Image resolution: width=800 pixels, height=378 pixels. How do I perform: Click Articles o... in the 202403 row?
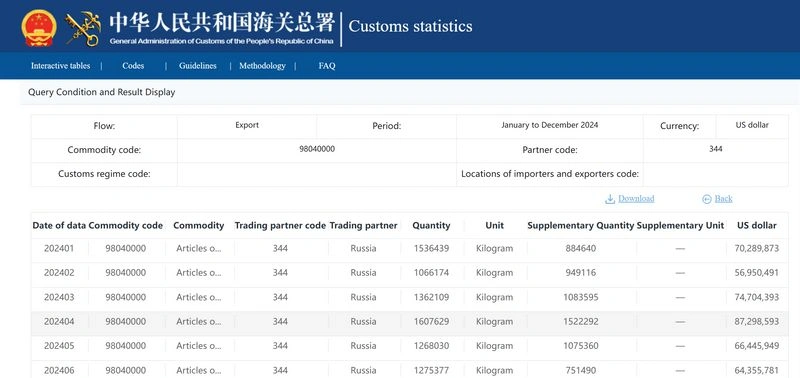[x=199, y=297]
